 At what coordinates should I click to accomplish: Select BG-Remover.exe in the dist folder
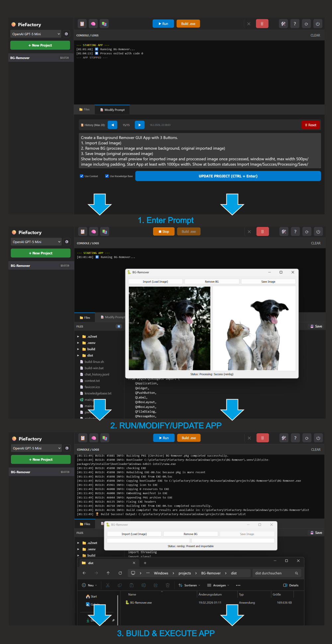pyautogui.click(x=140, y=603)
